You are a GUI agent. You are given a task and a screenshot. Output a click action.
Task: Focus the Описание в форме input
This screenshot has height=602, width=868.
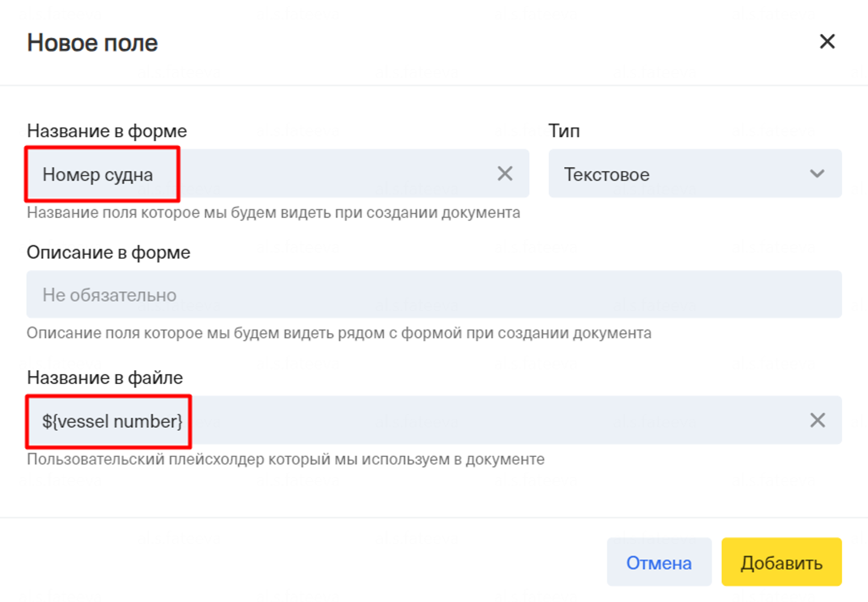[x=434, y=294]
